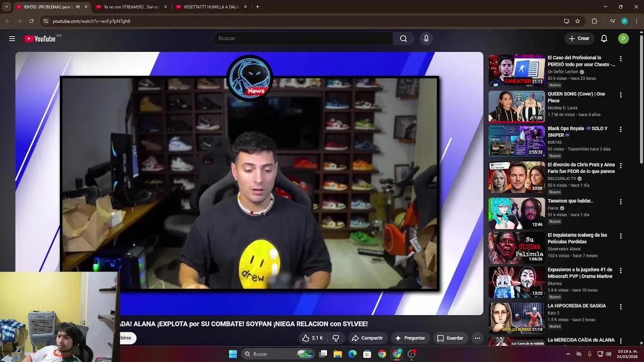Open Chrome three-dot menu
The width and height of the screenshot is (644, 362).
(637, 21)
